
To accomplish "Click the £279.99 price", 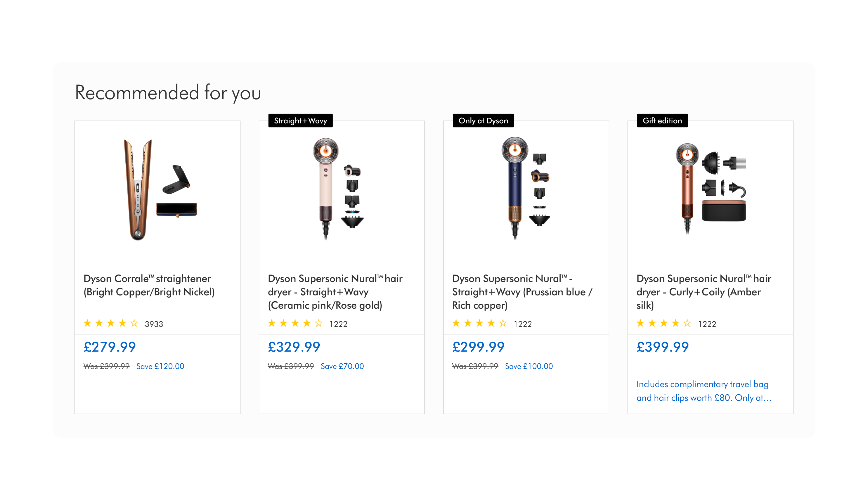I will point(110,347).
